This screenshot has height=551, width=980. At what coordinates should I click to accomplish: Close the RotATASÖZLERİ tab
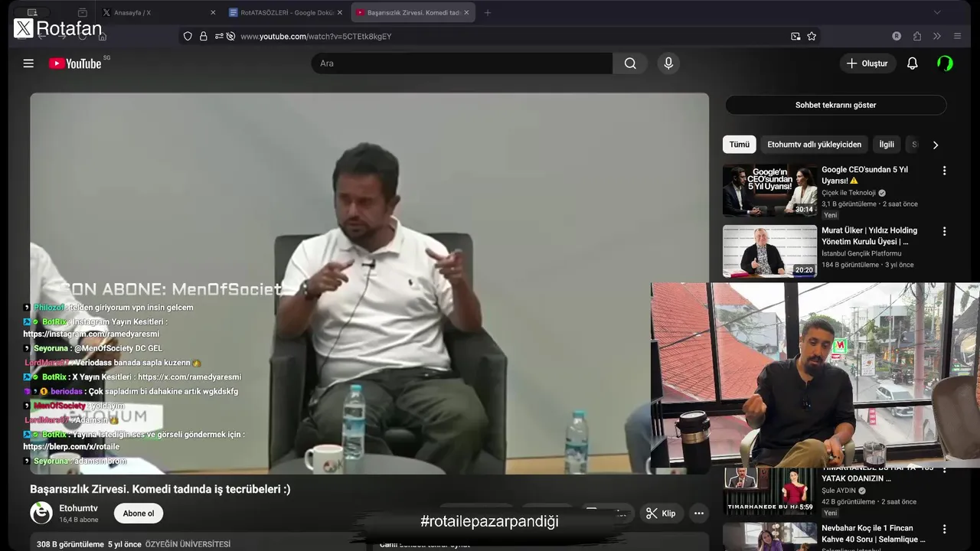point(340,12)
